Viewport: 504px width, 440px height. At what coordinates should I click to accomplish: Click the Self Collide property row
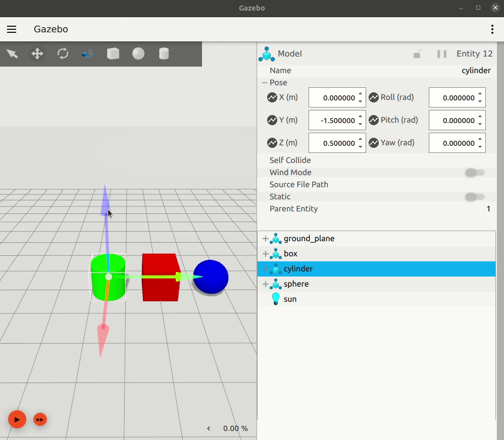376,160
